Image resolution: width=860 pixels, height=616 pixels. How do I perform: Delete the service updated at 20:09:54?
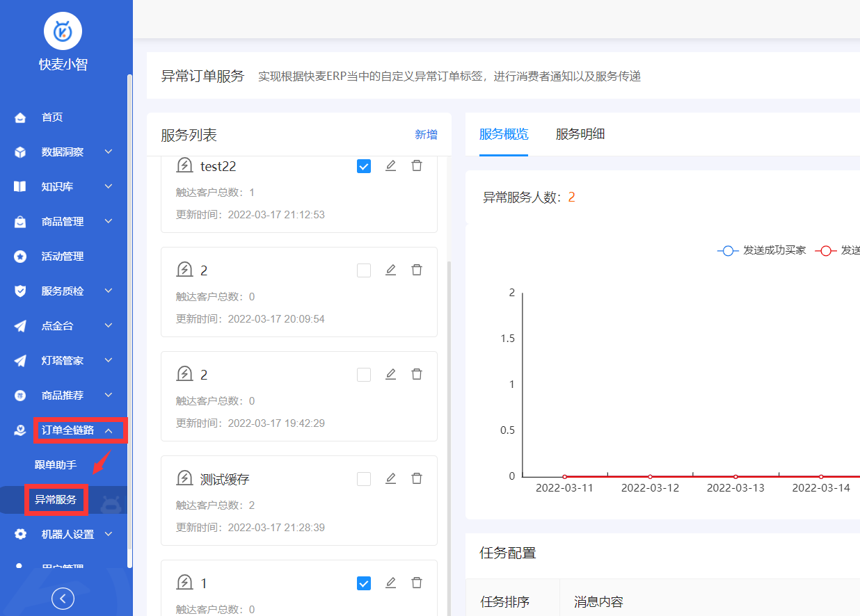[x=417, y=270]
